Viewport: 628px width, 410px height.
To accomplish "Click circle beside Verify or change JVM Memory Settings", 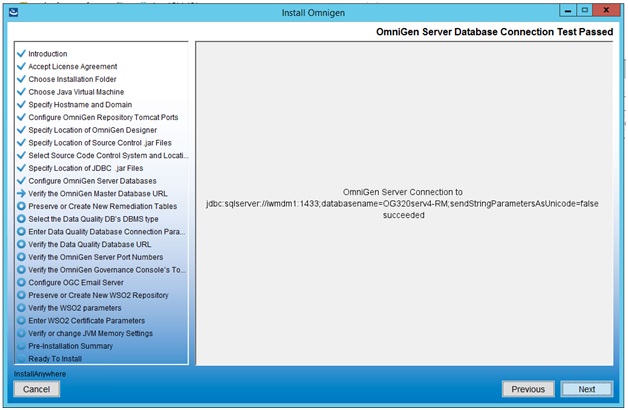I will pos(22,333).
